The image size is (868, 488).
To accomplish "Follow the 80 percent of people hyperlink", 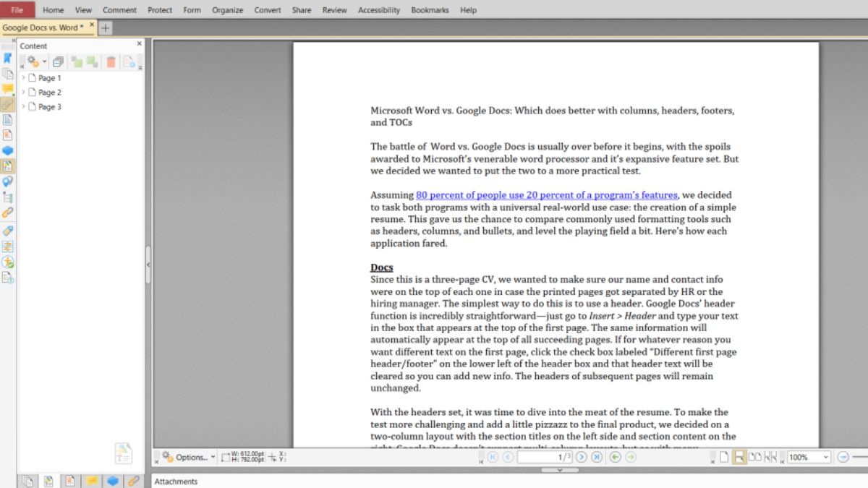I will (547, 194).
